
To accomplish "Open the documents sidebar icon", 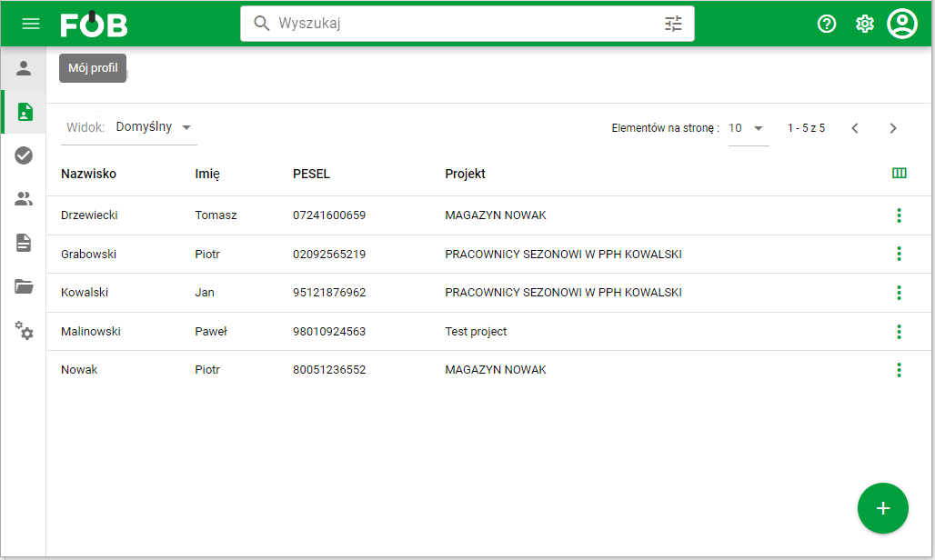I will pos(24,243).
